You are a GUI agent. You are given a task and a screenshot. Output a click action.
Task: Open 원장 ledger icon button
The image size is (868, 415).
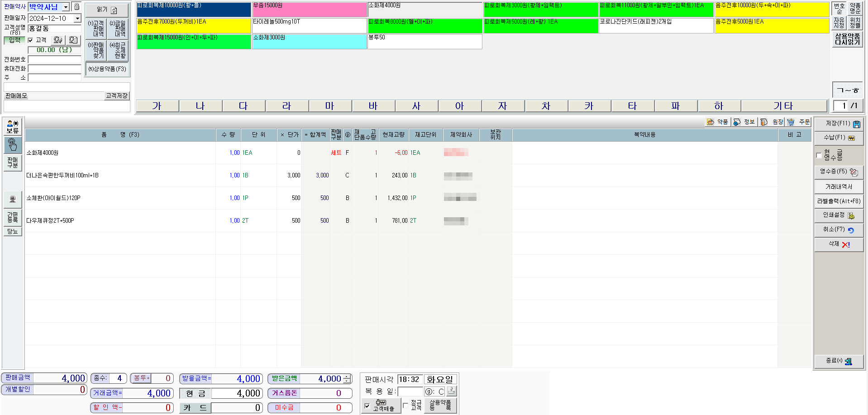(x=772, y=122)
